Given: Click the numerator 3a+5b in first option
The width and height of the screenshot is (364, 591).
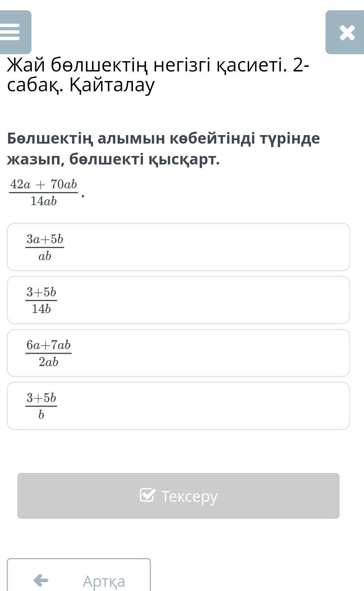Looking at the screenshot, I should click(x=45, y=239).
